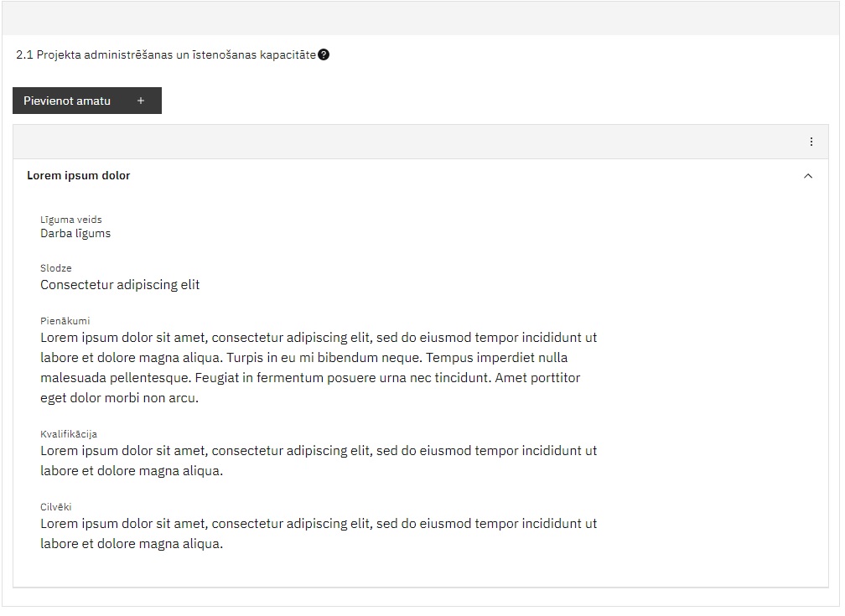The width and height of the screenshot is (845, 616).
Task: Open the three-dot options menu
Action: coord(811,142)
